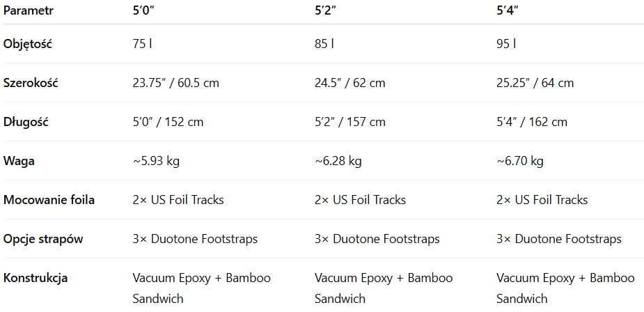Select the 5'4" column header
This screenshot has height=312, width=644.
pos(508,11)
